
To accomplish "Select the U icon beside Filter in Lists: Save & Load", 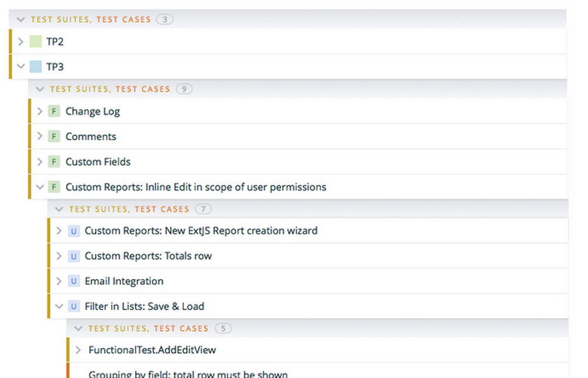I will point(73,306).
